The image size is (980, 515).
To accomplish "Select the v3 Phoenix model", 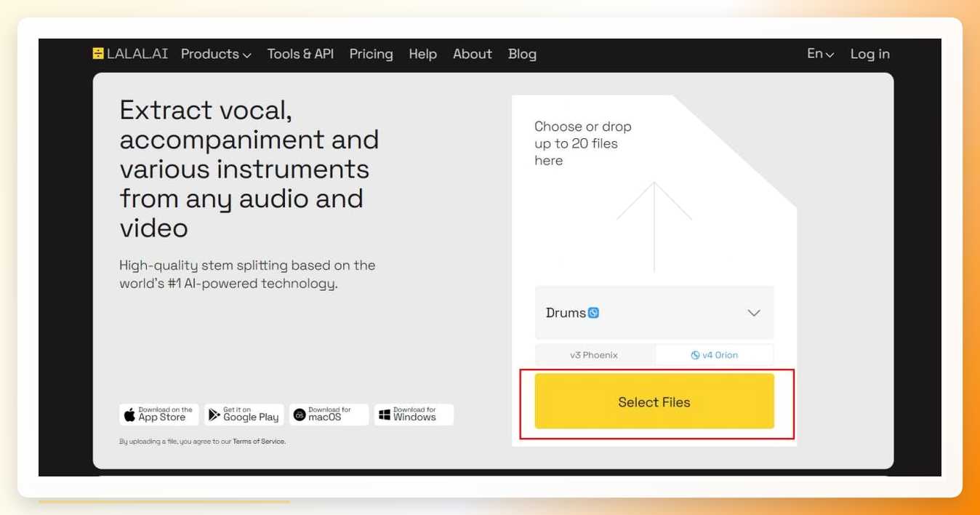I will [x=594, y=355].
